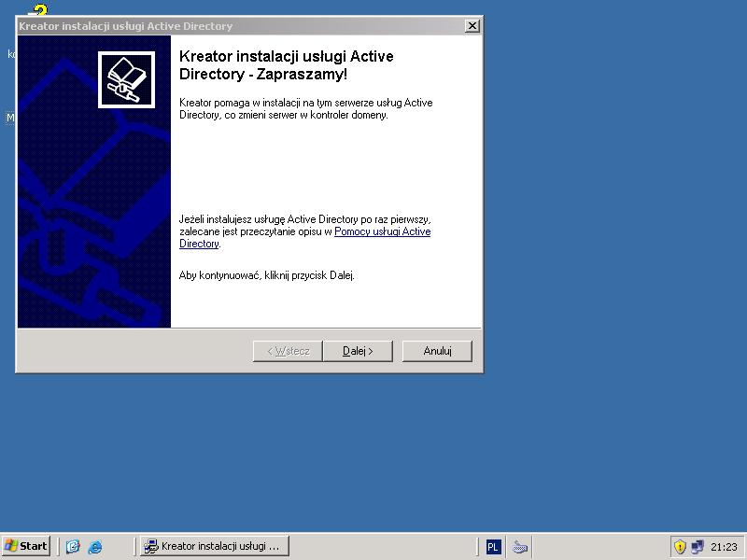Click the 21:23 system clock
The image size is (747, 560).
coord(724,547)
